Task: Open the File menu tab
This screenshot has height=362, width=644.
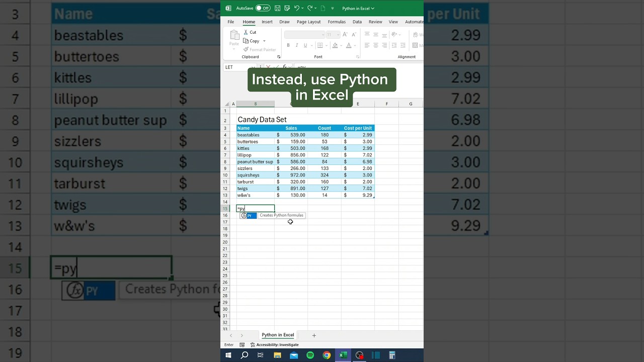Action: (230, 22)
